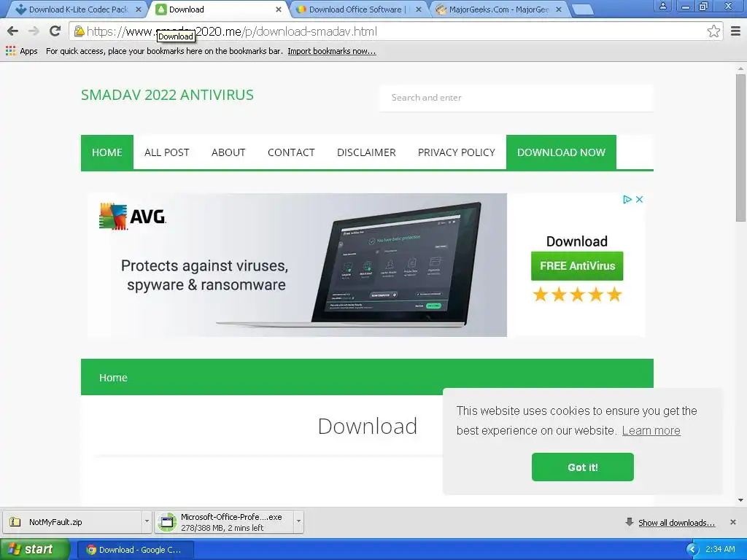Image resolution: width=747 pixels, height=560 pixels.
Task: Click Import bookmarks now link
Action: pos(332,51)
